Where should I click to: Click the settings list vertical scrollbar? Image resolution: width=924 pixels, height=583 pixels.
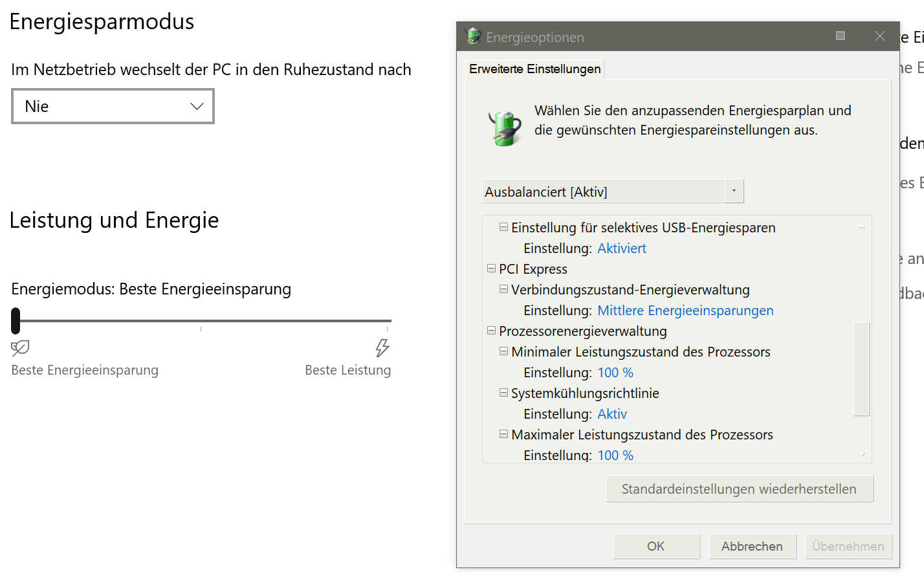pos(862,369)
